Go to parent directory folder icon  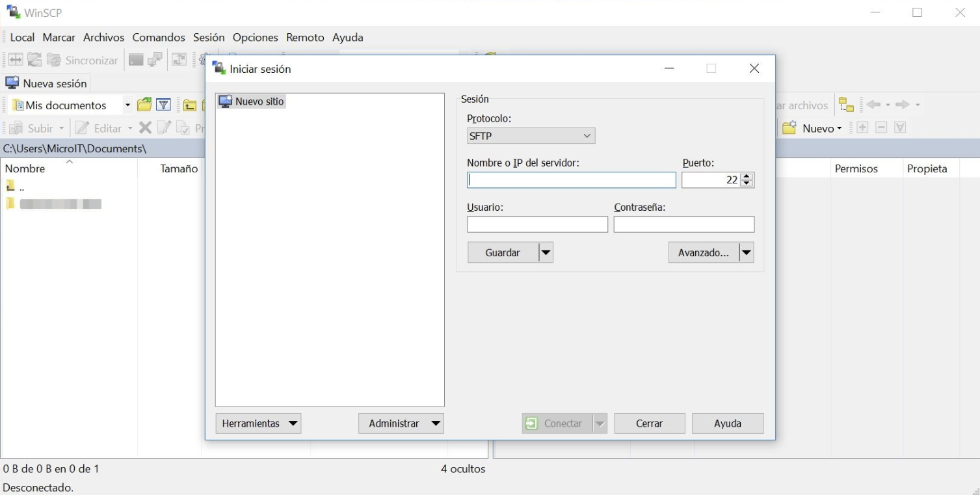coord(190,105)
